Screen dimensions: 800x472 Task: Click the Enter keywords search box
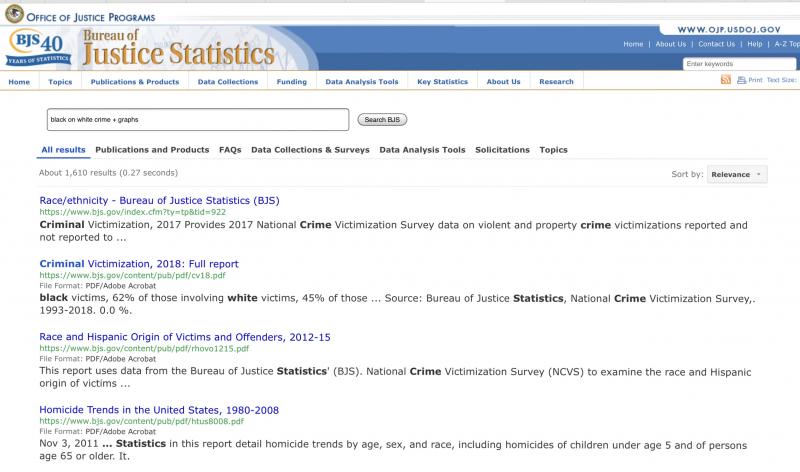click(x=739, y=64)
